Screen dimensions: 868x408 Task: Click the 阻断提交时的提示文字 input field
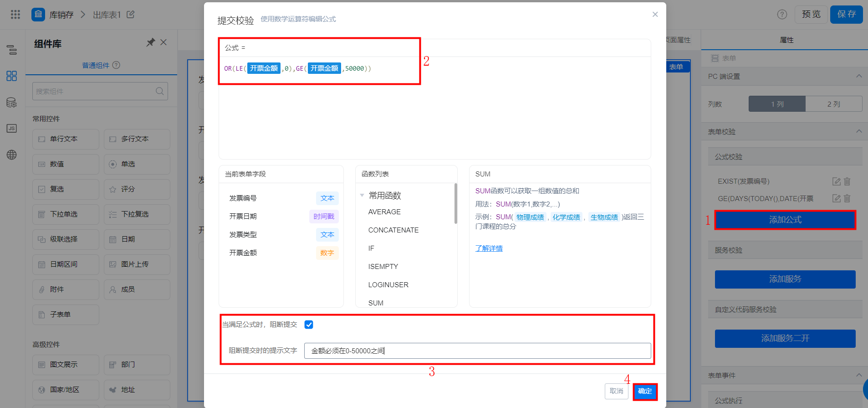477,351
